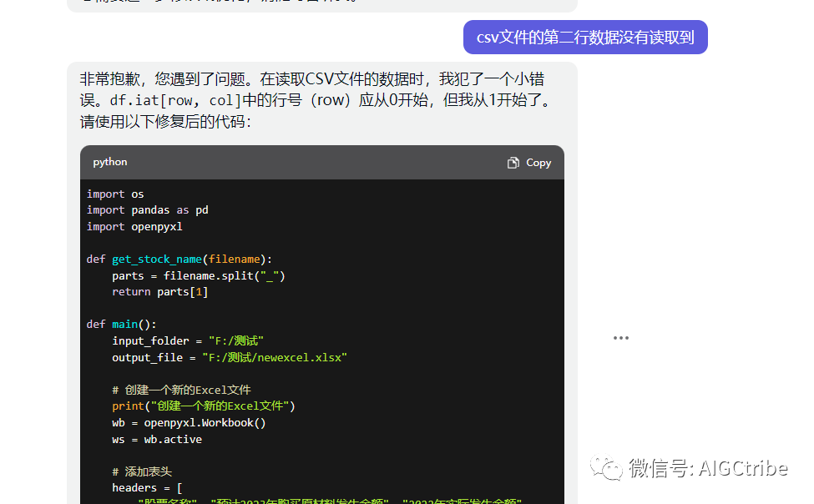Click the 'python' language label
814x504 pixels.
[110, 162]
